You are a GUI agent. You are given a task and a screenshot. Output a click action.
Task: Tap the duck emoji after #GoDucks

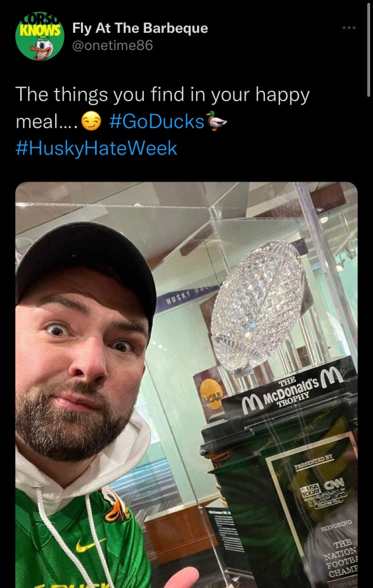coord(217,121)
